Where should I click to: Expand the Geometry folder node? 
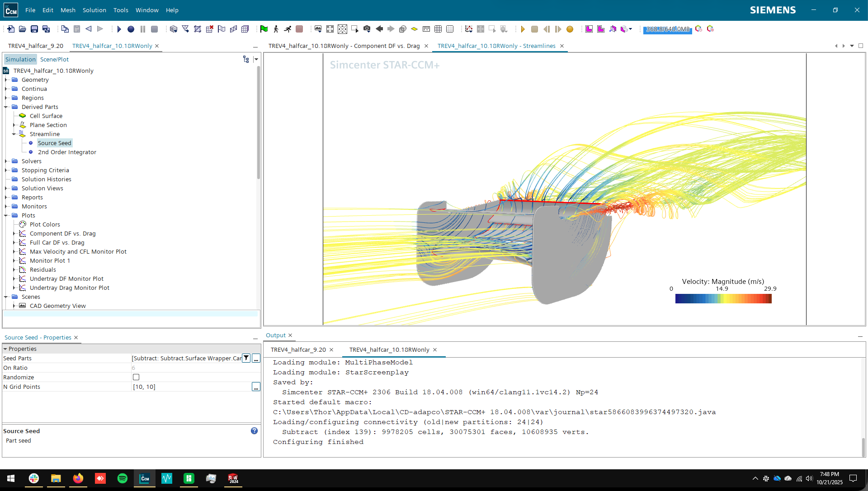[6, 80]
